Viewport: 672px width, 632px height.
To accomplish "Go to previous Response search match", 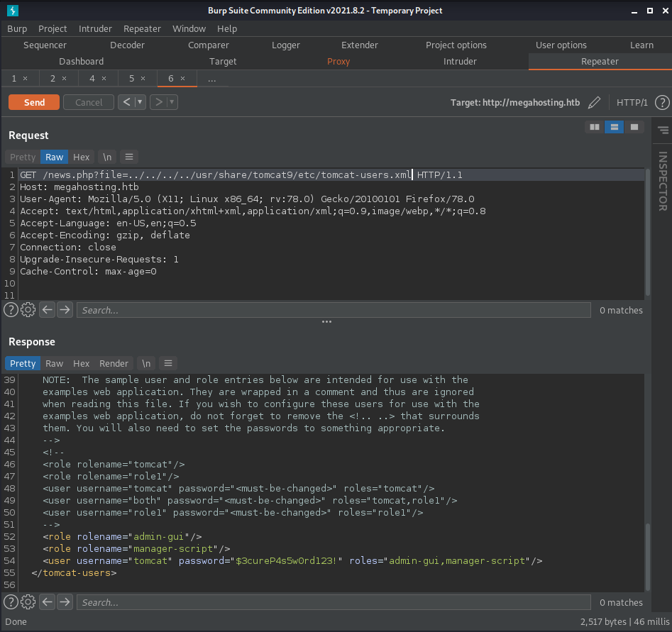I will [47, 602].
